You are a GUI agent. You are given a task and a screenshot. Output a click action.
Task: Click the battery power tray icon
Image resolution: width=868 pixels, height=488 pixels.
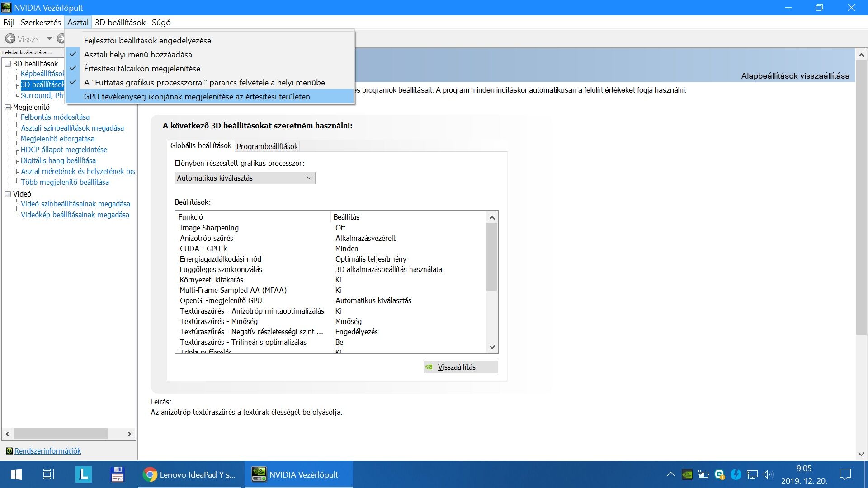click(x=703, y=474)
